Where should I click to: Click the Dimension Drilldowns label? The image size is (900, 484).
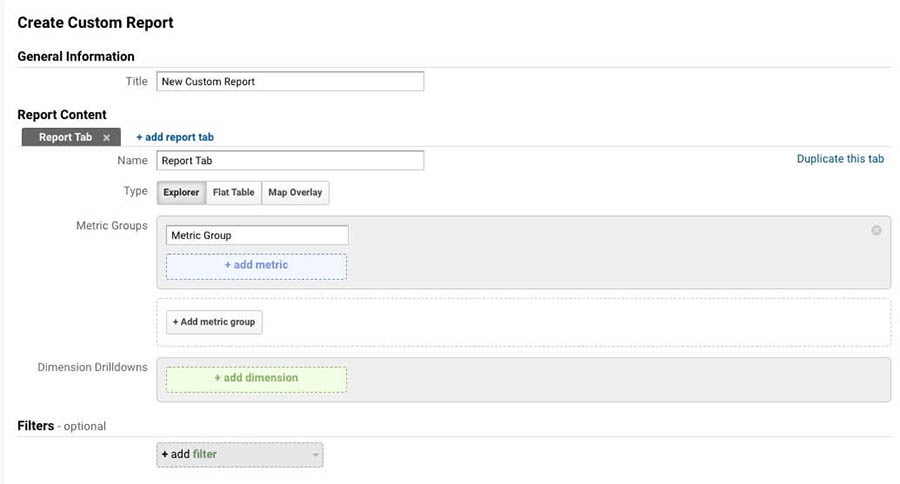[92, 367]
